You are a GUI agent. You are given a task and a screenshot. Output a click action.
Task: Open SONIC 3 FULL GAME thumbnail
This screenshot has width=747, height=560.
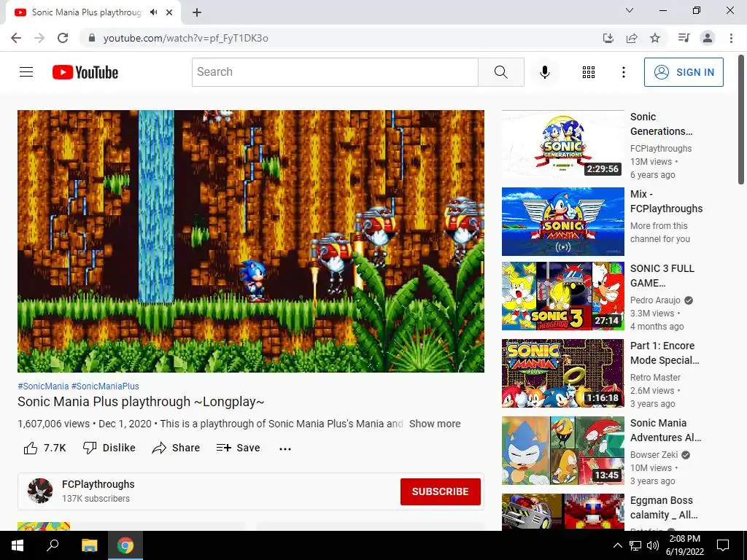pos(562,296)
